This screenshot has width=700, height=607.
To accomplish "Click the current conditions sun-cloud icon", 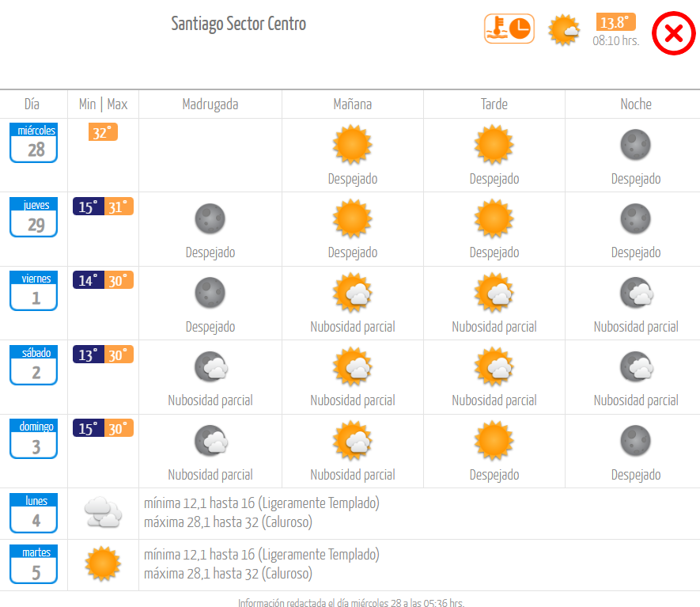I will 564,30.
